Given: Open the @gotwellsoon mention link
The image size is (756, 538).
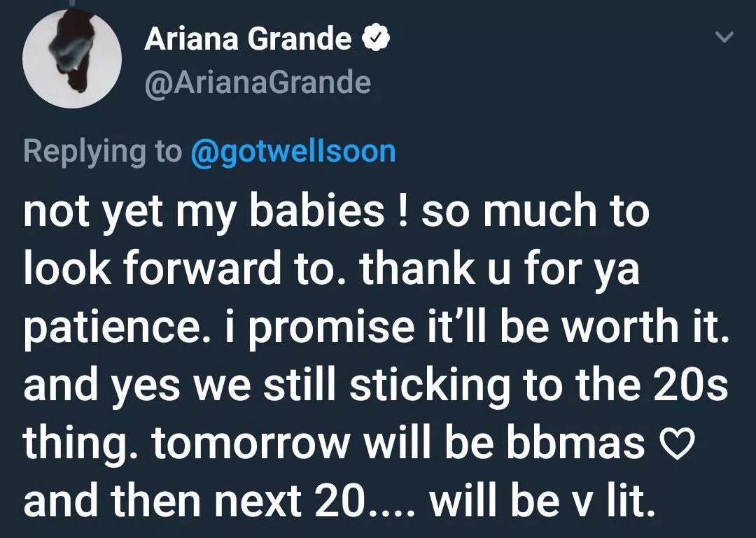Looking at the screenshot, I should click(293, 151).
